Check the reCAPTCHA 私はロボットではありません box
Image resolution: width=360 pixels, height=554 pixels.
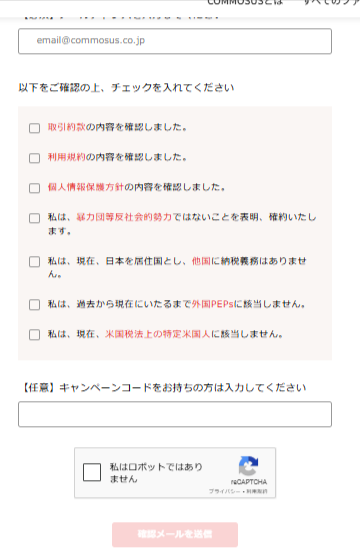coord(92,472)
